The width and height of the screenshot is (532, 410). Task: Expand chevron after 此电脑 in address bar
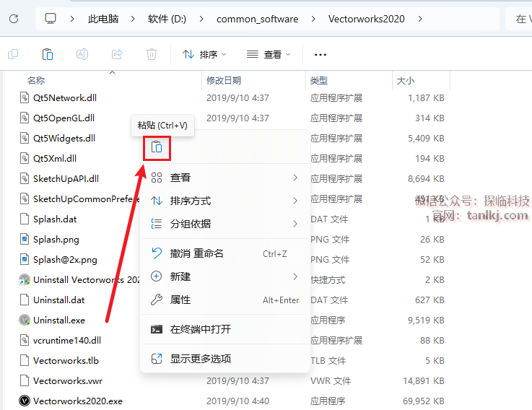tap(133, 19)
